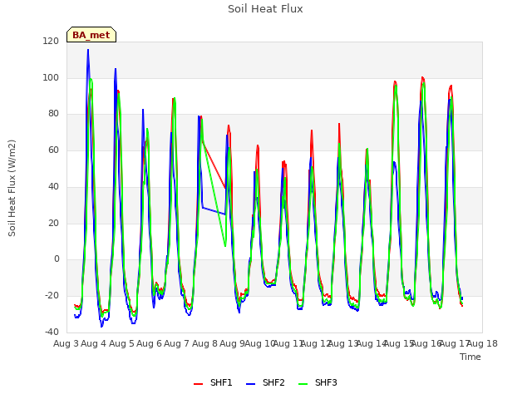Click the 0 y-axis tick label
Viewport: 532px width, 399px height.
pyautogui.click(x=57, y=259)
